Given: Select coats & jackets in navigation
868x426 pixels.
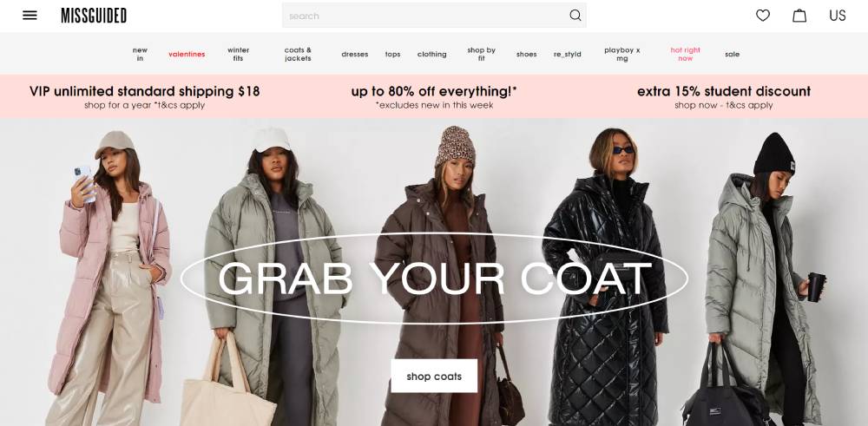Looking at the screenshot, I should 298,54.
